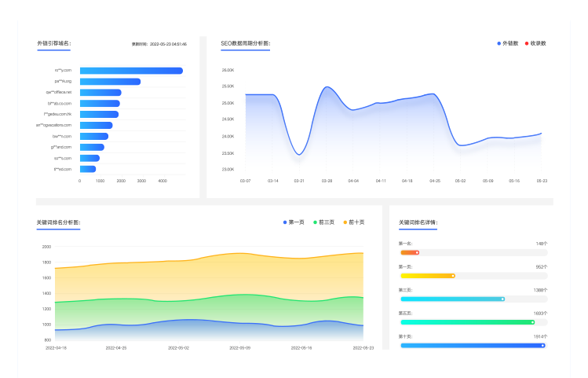This screenshot has height=378, width=588.
Task: Toggle the 外链数 legend dot
Action: (x=499, y=43)
